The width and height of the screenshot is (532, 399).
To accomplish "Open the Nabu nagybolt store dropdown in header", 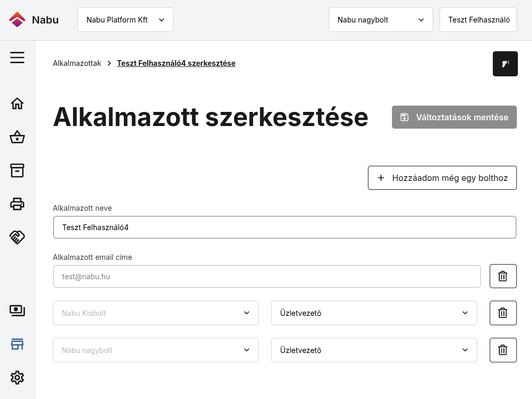I will point(380,20).
